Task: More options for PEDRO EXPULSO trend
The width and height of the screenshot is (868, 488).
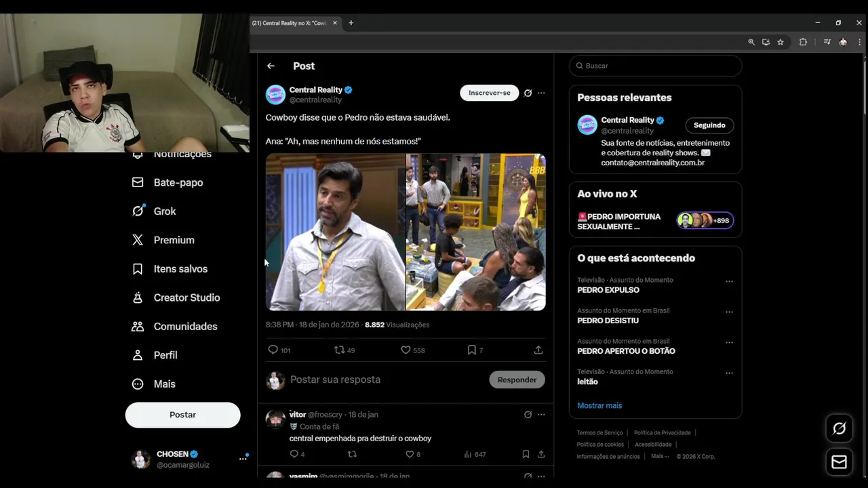Action: coord(729,281)
